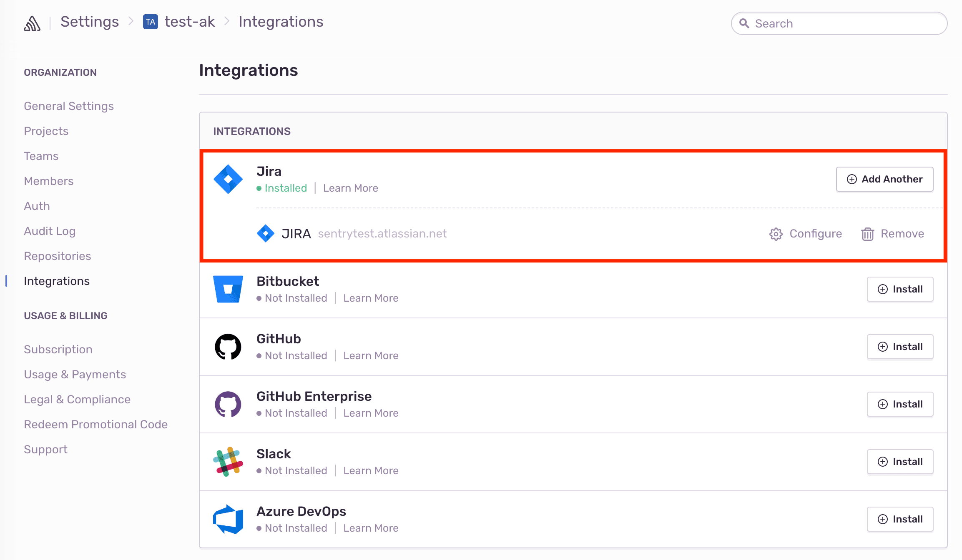Click the GitHub octocat icon
Screen dimensions: 962x560
228,346
